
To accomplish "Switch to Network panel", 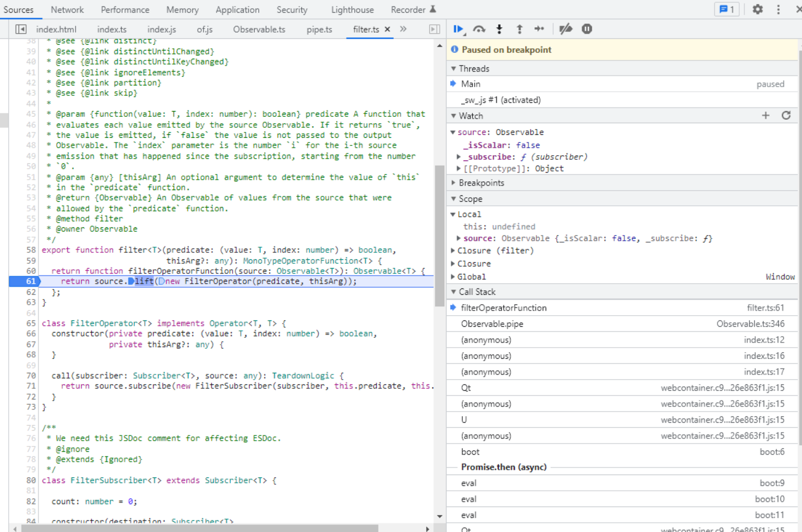I will click(67, 10).
